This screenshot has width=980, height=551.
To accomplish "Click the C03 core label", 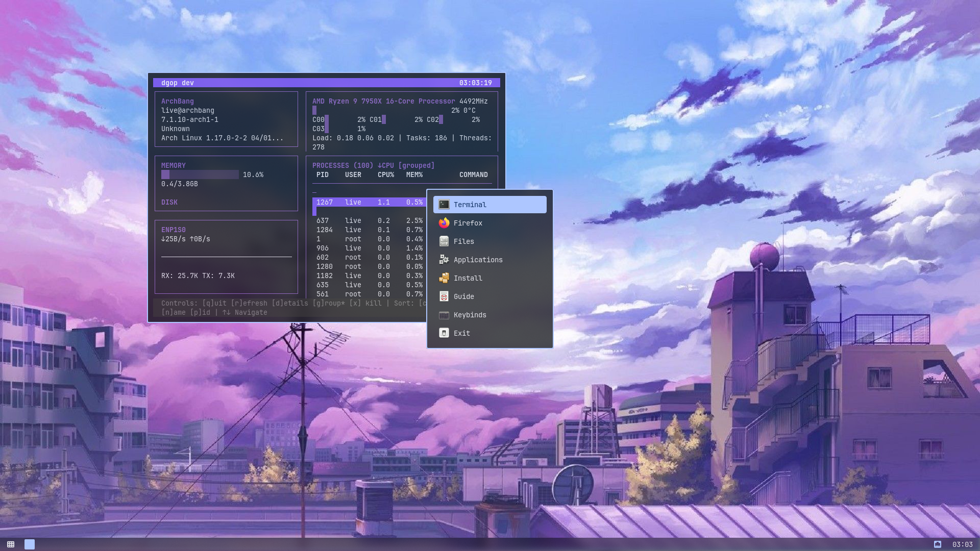I will coord(318,129).
